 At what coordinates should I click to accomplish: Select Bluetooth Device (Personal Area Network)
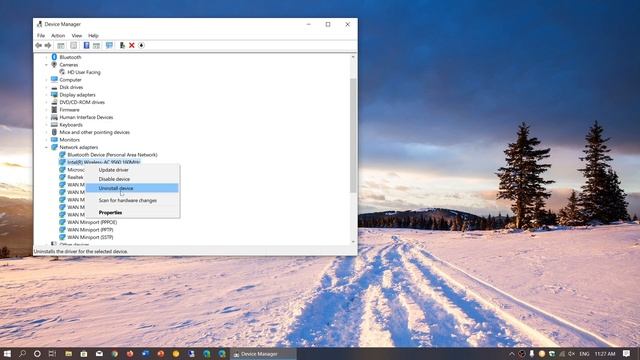pyautogui.click(x=112, y=155)
